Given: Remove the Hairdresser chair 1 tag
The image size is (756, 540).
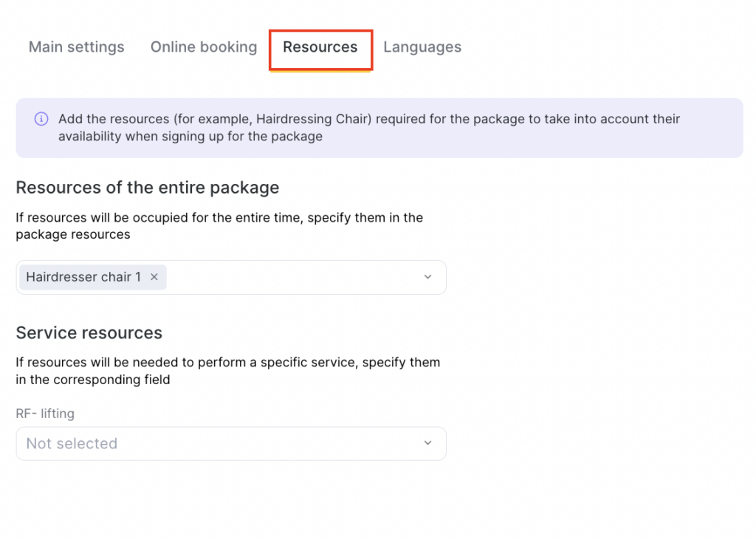Looking at the screenshot, I should [154, 277].
